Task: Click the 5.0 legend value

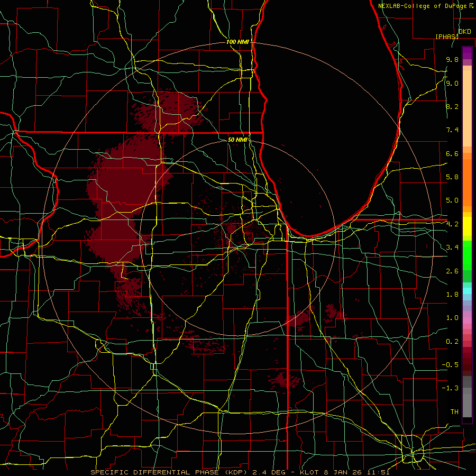Action: click(452, 200)
